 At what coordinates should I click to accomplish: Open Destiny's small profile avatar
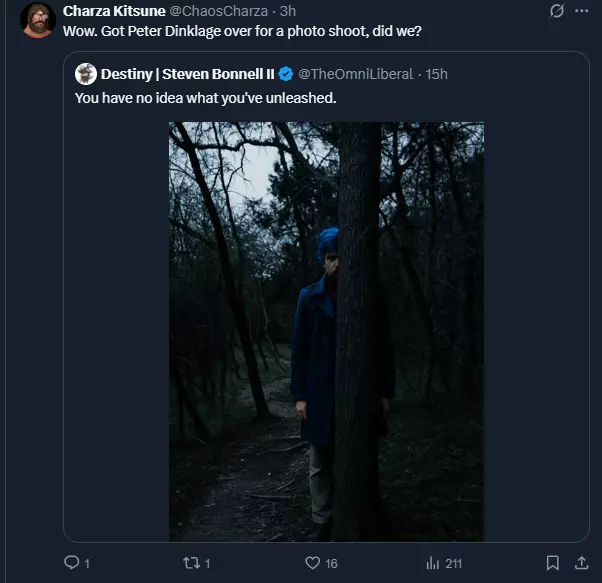tap(86, 74)
